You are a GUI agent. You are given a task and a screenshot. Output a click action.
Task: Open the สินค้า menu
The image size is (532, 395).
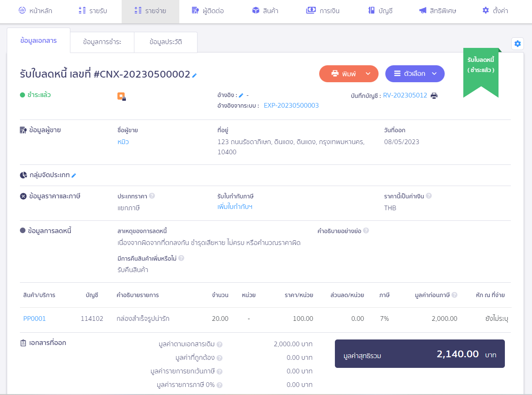click(x=265, y=11)
